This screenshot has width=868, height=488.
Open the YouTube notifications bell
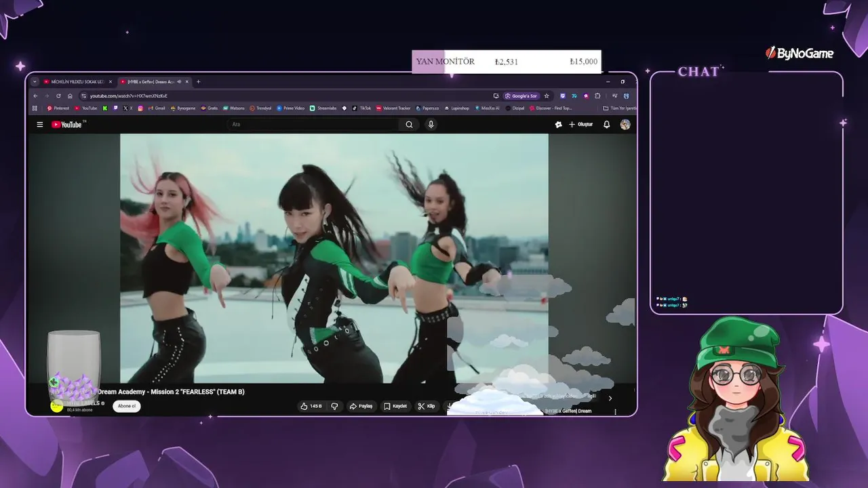607,125
